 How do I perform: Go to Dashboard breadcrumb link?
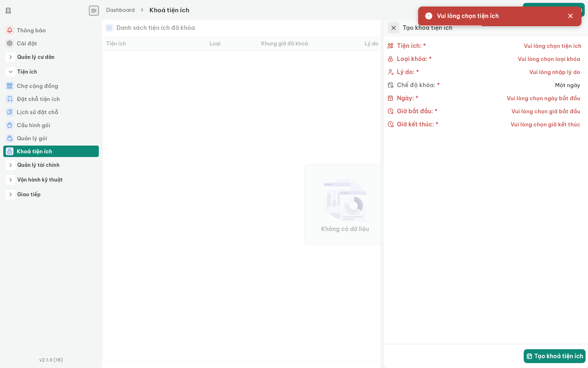tap(120, 10)
